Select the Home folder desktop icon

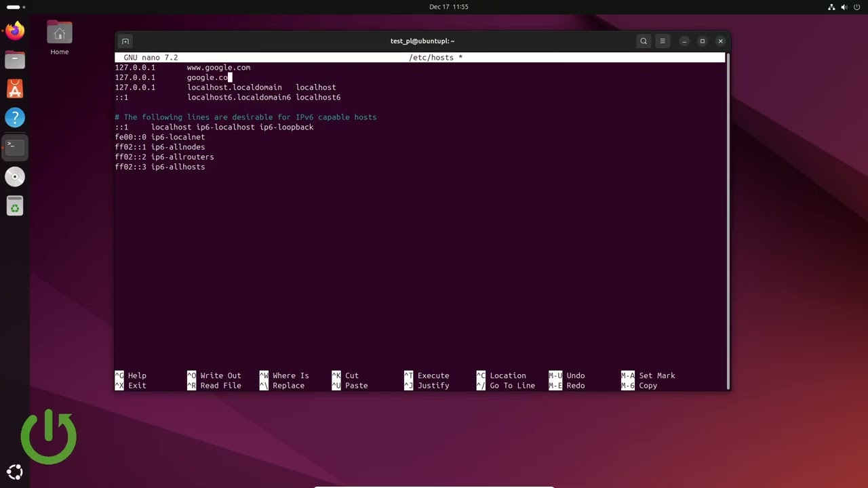(x=60, y=38)
